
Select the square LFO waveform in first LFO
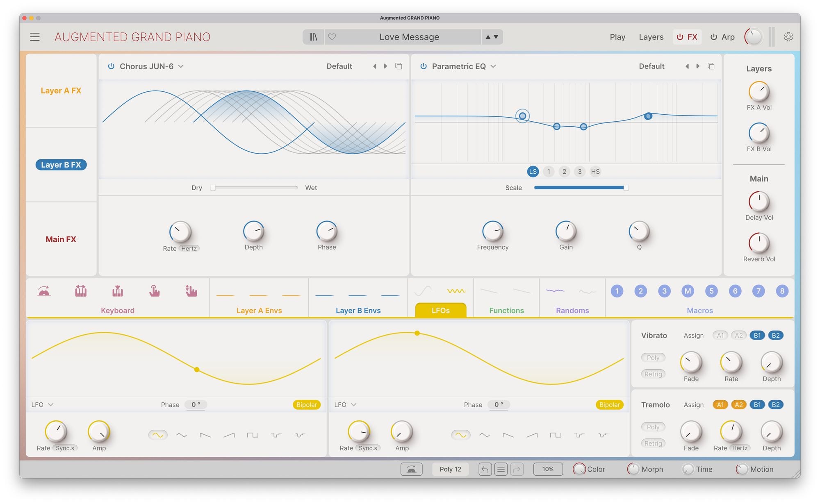pyautogui.click(x=253, y=435)
